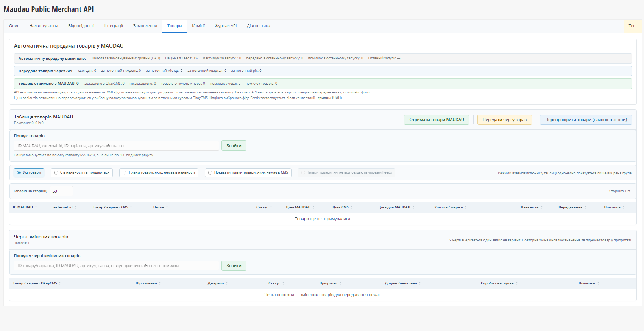Switch to the Замовлення tab
Image resolution: width=644 pixels, height=331 pixels.
click(145, 26)
